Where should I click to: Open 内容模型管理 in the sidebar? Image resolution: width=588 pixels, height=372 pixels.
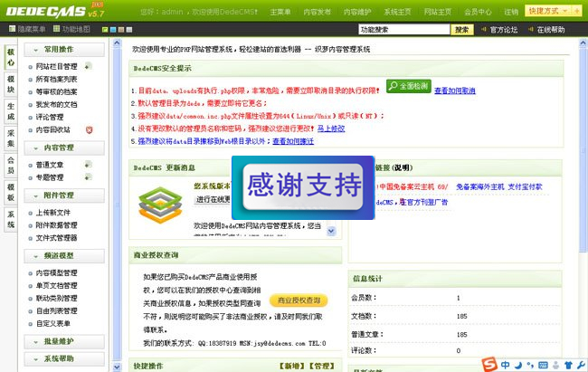[56, 273]
